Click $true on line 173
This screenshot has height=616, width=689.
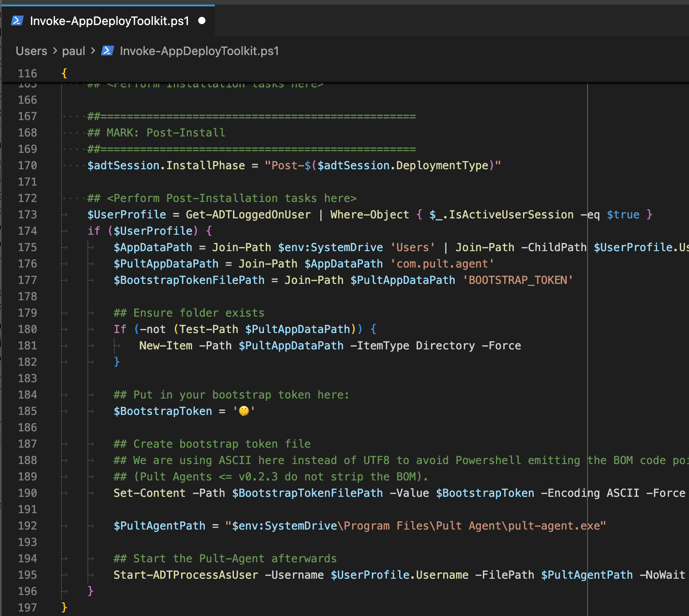point(623,215)
